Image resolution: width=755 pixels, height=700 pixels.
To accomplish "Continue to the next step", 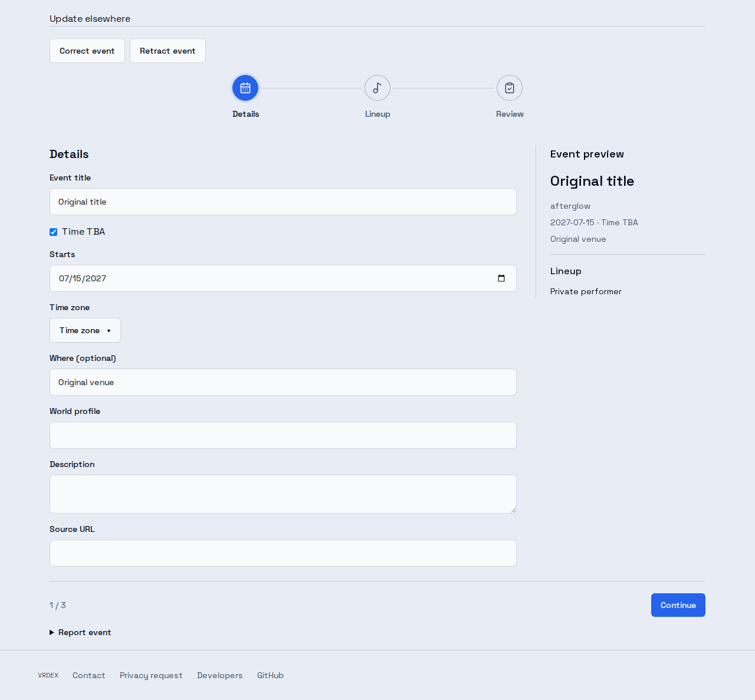I will point(678,605).
